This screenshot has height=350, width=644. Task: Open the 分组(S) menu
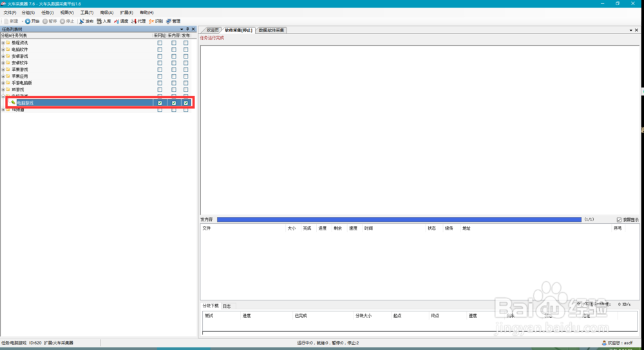click(28, 13)
